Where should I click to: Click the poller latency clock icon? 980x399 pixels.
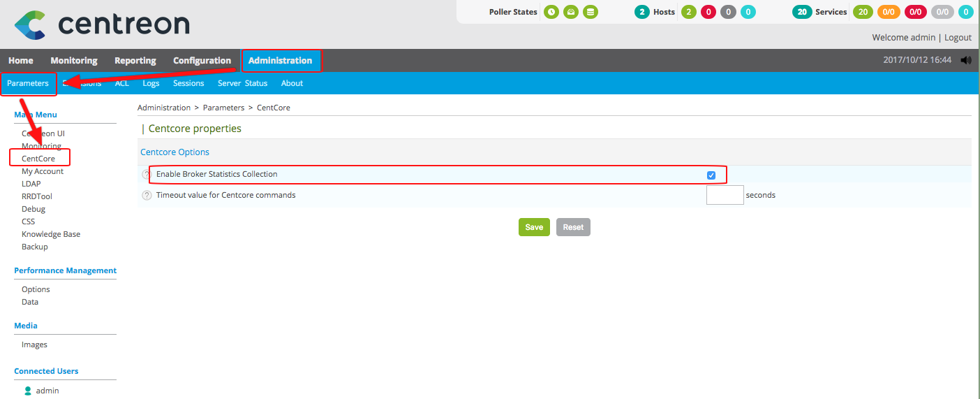[x=551, y=12]
